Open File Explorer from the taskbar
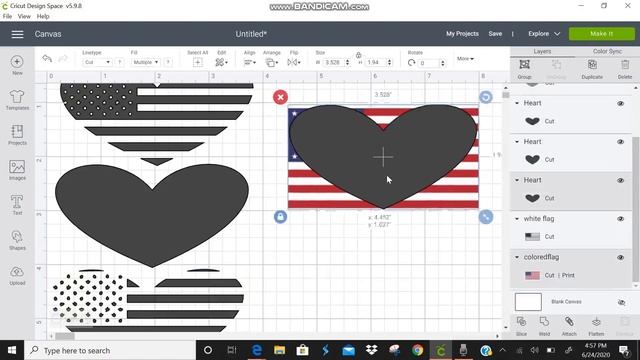The height and width of the screenshot is (360, 640). coord(280,350)
